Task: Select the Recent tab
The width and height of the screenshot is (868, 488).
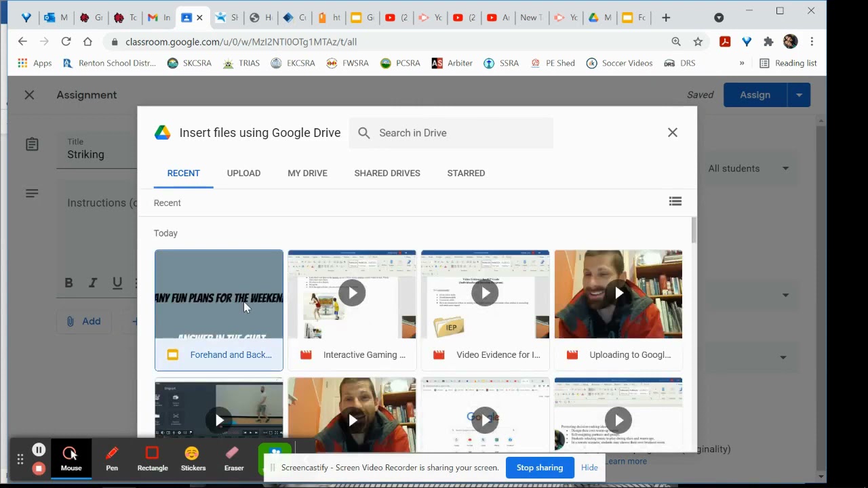Action: [183, 173]
